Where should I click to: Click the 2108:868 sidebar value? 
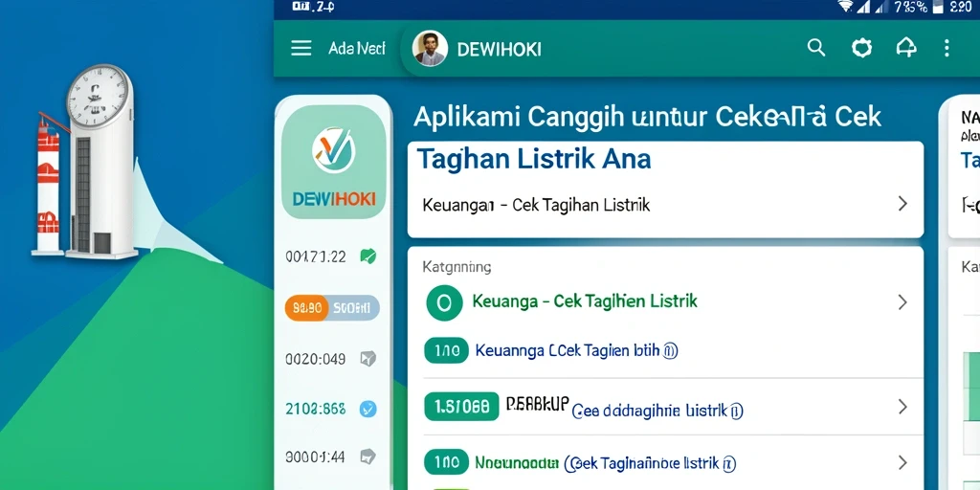(x=316, y=410)
